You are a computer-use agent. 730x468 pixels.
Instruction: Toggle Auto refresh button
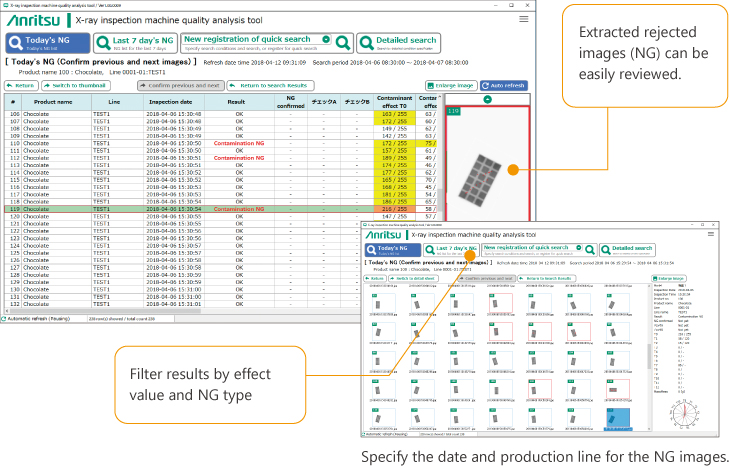(x=504, y=86)
